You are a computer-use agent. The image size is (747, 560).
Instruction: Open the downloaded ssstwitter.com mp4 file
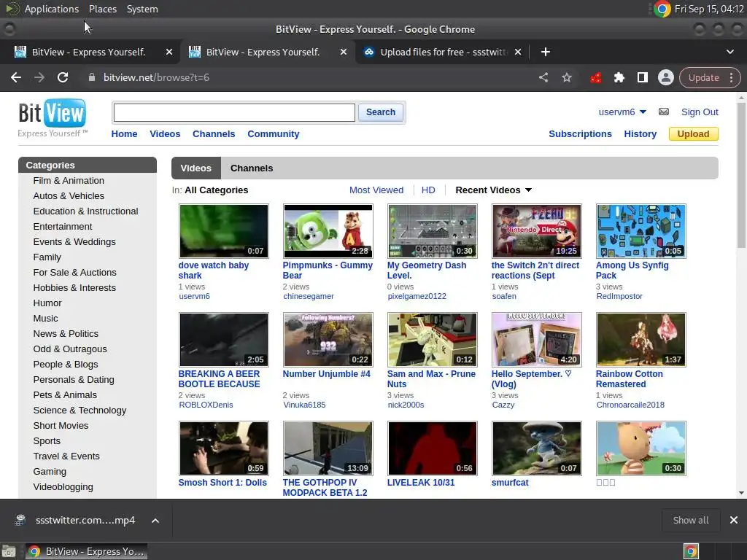coord(75,521)
